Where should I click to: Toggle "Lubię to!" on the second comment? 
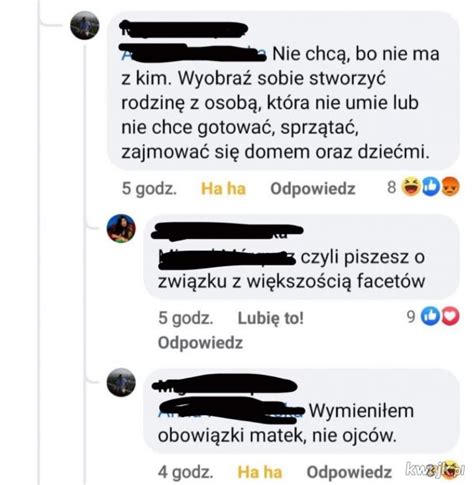(271, 318)
